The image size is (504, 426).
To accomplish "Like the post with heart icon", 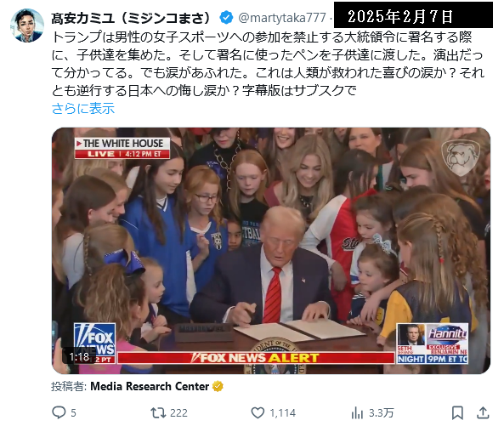I will click(258, 412).
